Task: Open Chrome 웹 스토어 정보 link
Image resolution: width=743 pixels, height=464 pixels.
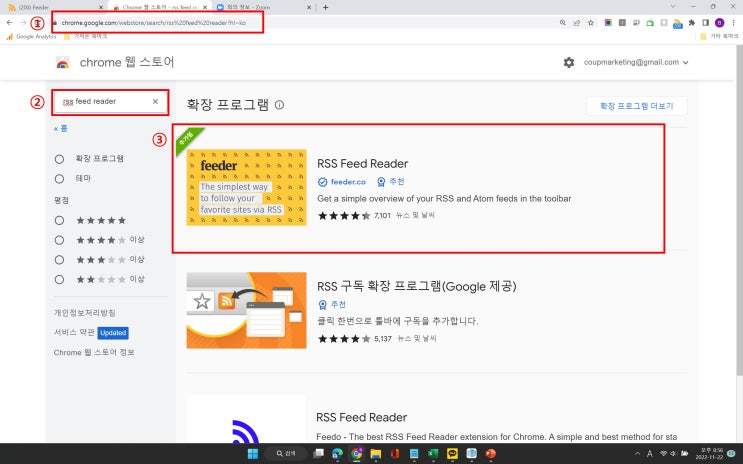Action: point(94,353)
